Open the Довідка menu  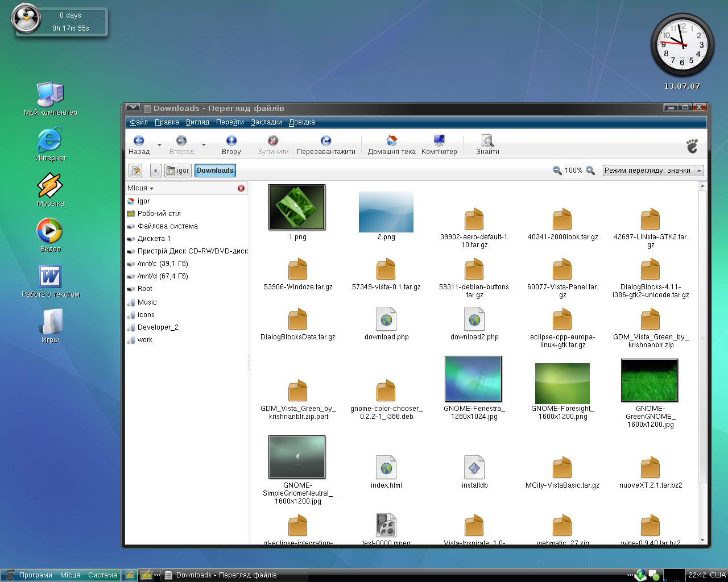click(302, 122)
